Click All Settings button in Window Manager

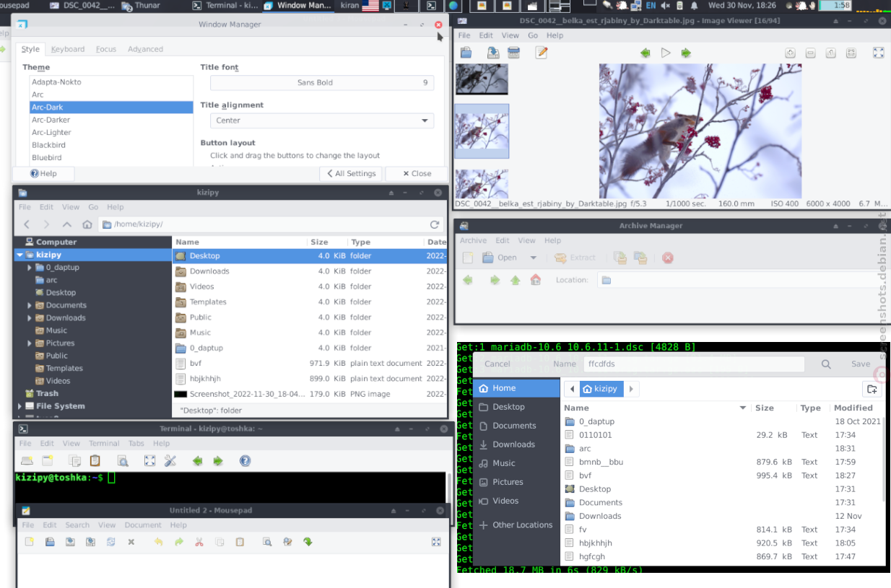[351, 174]
